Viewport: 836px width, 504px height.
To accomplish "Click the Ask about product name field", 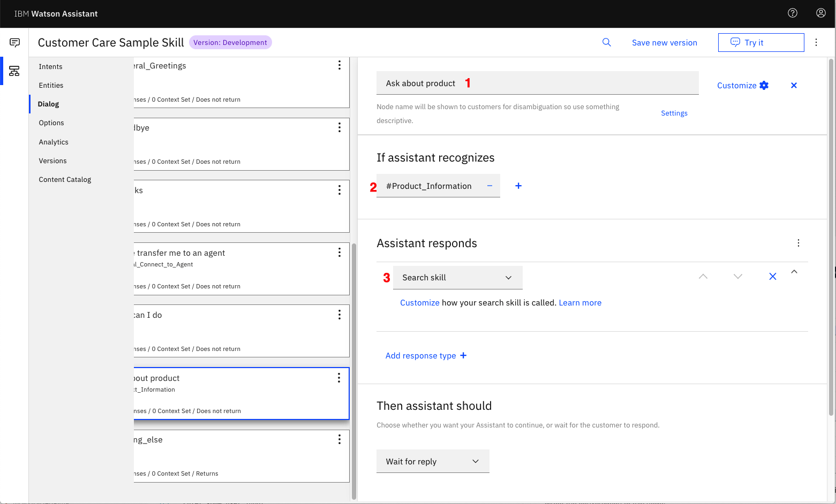I will click(x=538, y=83).
